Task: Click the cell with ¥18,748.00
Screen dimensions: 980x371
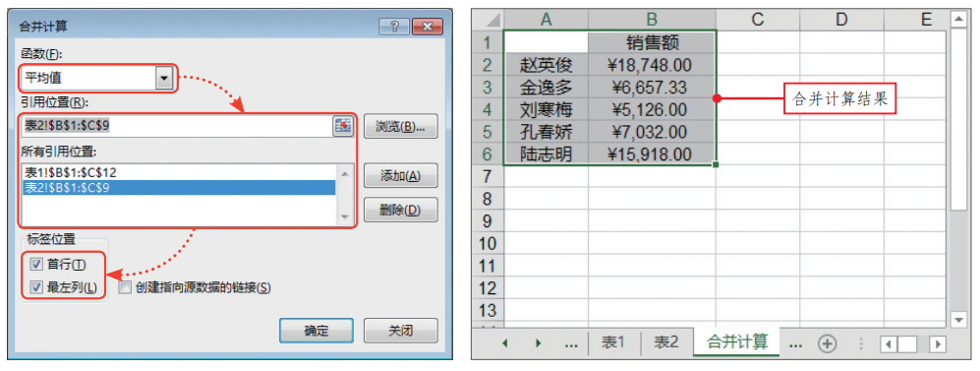Action: (x=652, y=64)
